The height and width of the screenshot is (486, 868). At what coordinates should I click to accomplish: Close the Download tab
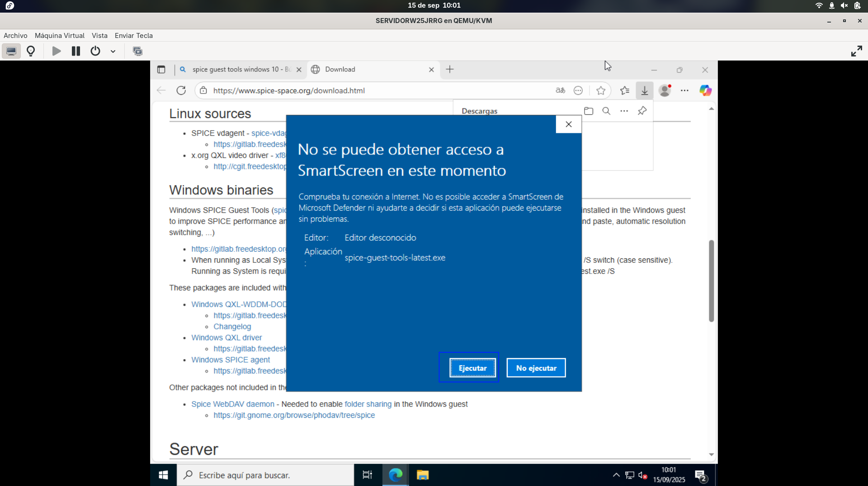point(431,70)
